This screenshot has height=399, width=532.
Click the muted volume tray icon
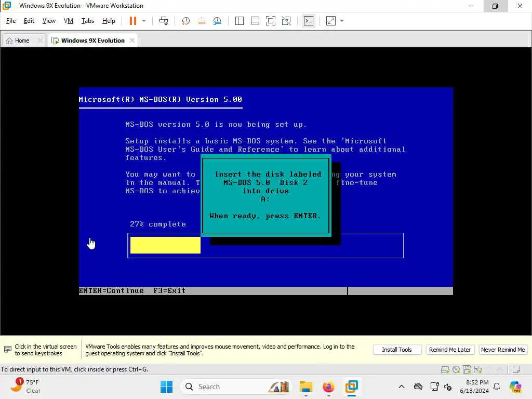point(448,387)
